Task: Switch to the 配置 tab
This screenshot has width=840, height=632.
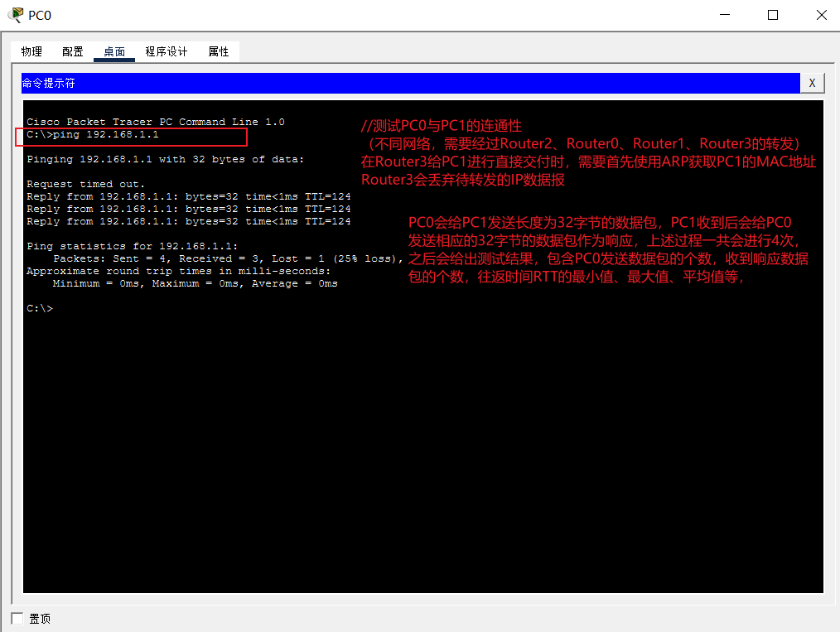Action: pyautogui.click(x=72, y=51)
